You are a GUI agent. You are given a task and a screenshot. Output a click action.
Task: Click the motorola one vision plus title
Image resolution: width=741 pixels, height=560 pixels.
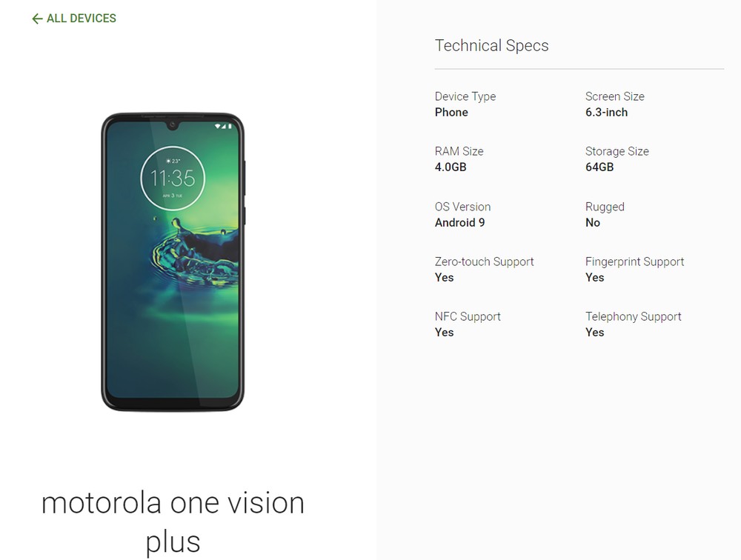click(173, 521)
